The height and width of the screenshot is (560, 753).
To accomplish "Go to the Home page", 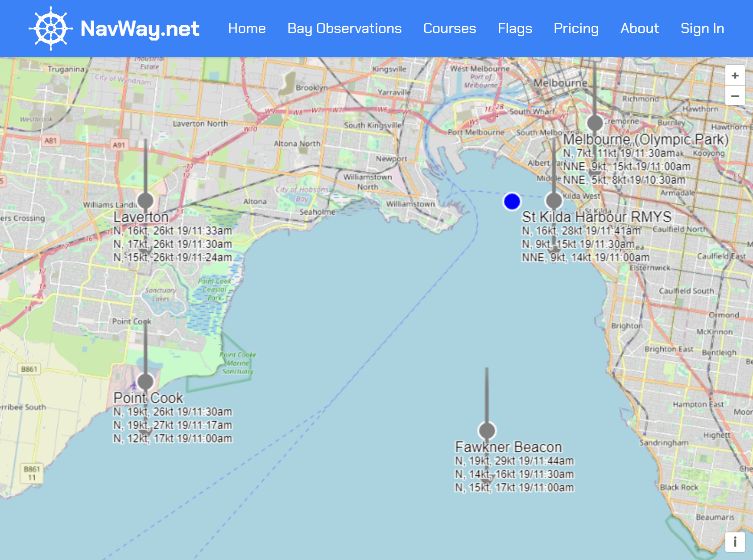I will pyautogui.click(x=247, y=28).
